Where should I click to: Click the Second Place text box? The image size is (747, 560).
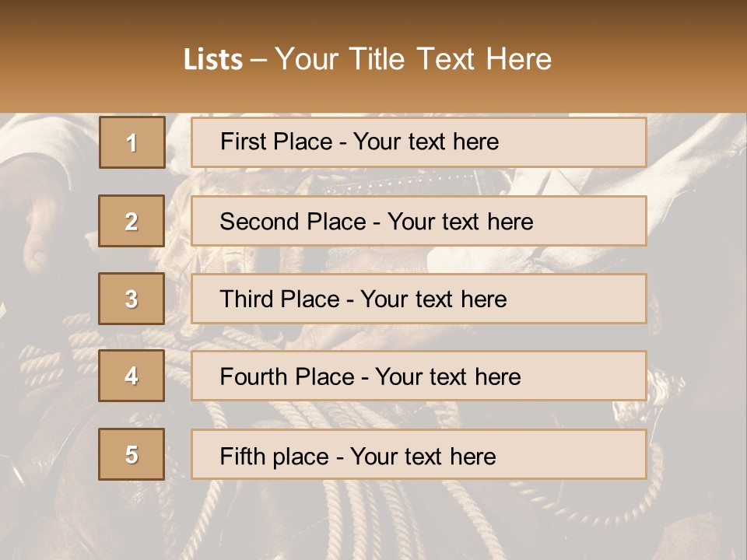click(x=419, y=221)
